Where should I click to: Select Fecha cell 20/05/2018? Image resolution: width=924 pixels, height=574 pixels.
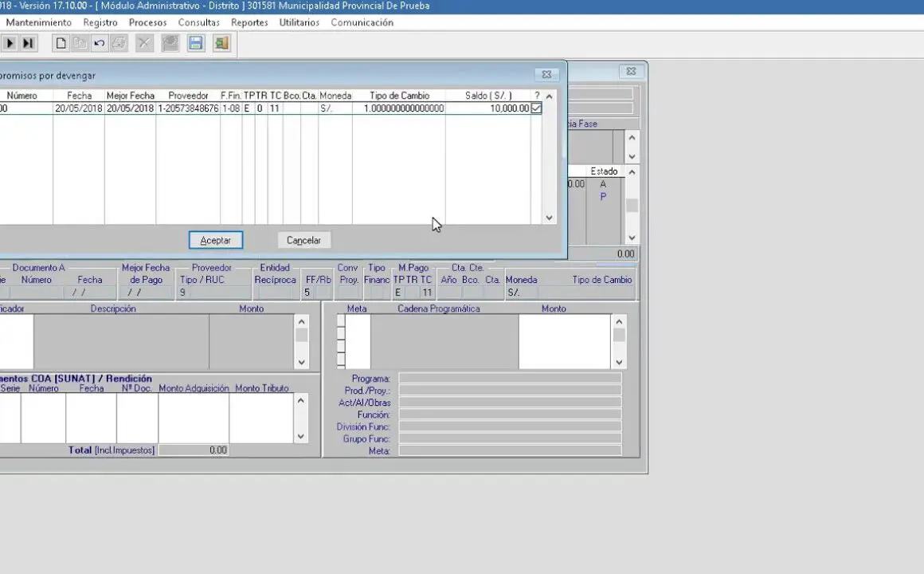pyautogui.click(x=79, y=108)
